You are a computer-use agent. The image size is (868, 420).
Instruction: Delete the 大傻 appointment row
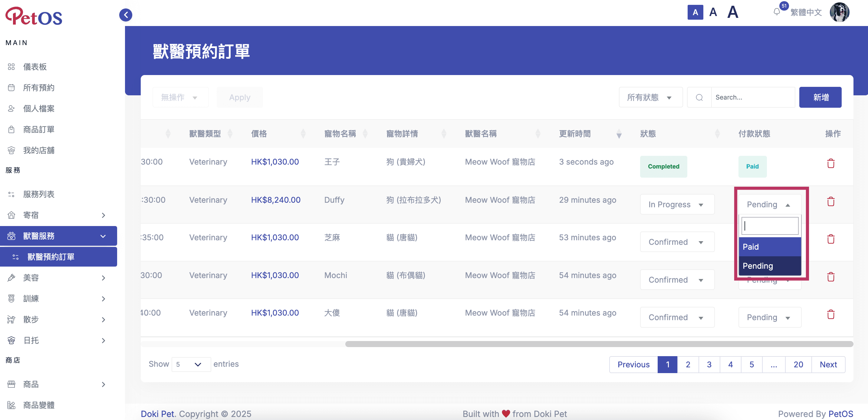point(830,314)
